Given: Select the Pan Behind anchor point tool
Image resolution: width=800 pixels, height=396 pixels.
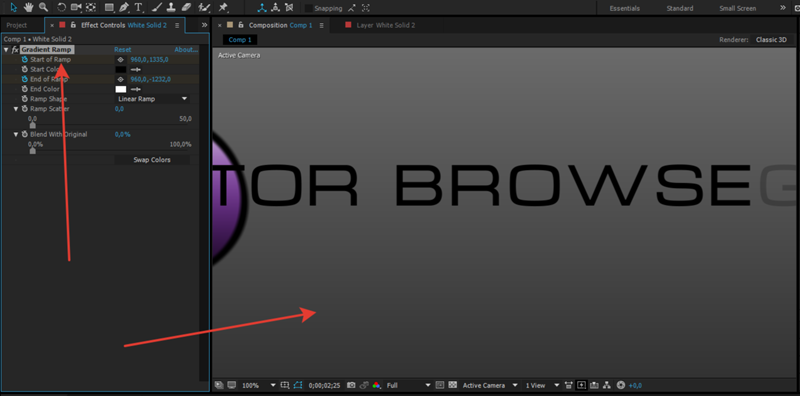Looking at the screenshot, I should pos(91,7).
